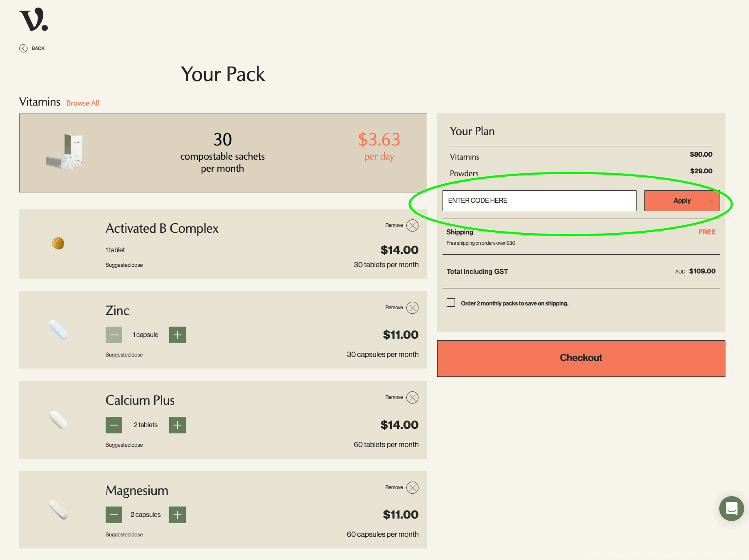Decrease Zinc capsule quantity with minus
749x560 pixels.
click(x=114, y=335)
